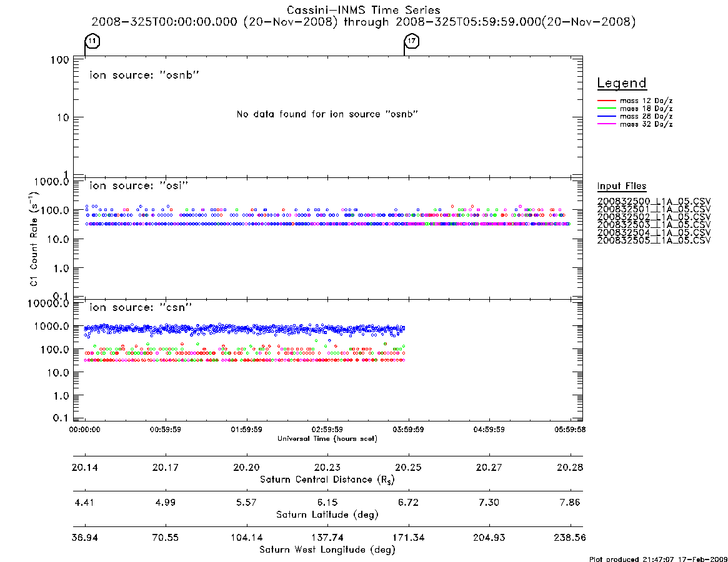Click the magenta mass 32 Da/z legend line
Screen dimensions: 728x562
[x=606, y=124]
